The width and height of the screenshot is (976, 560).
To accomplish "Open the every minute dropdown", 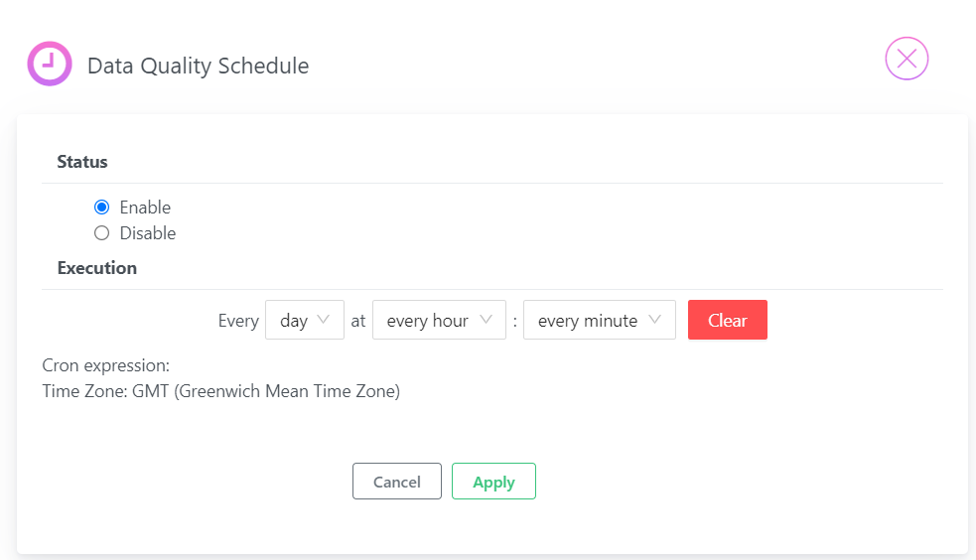I will click(x=600, y=320).
